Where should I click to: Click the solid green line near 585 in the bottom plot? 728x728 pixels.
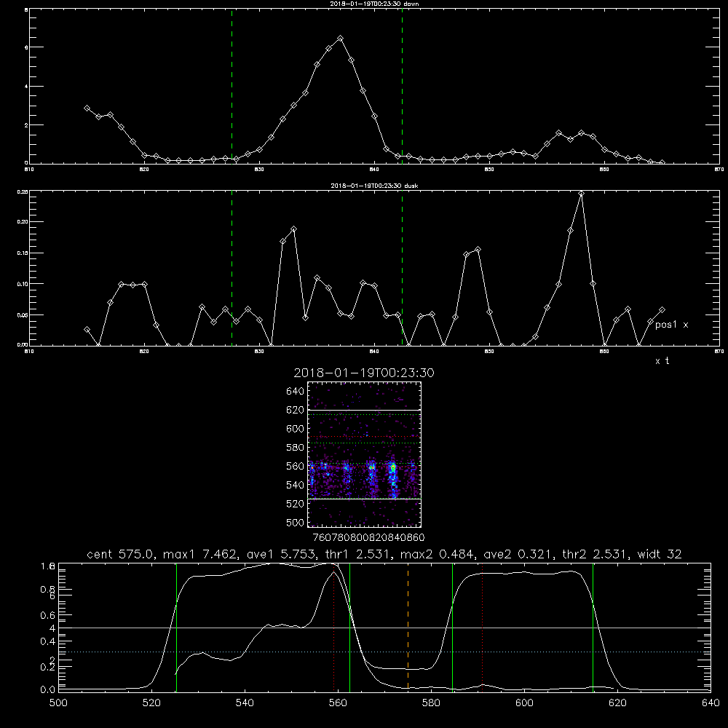coord(452,628)
